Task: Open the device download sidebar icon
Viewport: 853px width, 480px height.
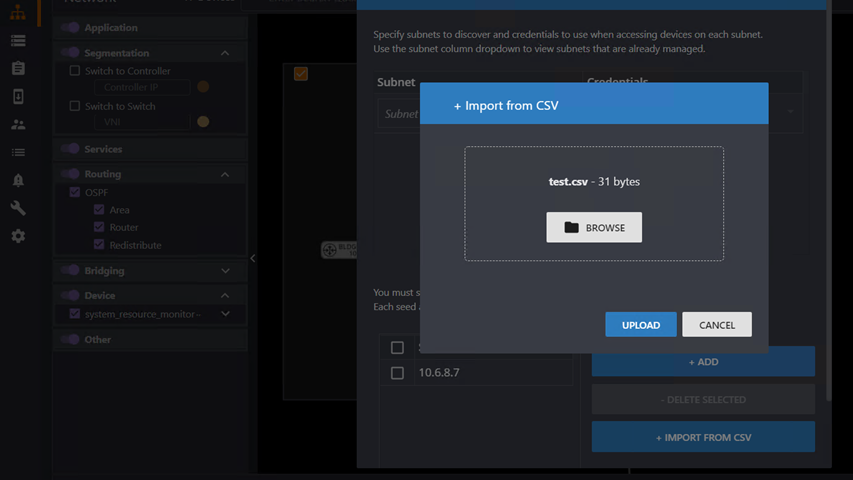Action: point(18,96)
